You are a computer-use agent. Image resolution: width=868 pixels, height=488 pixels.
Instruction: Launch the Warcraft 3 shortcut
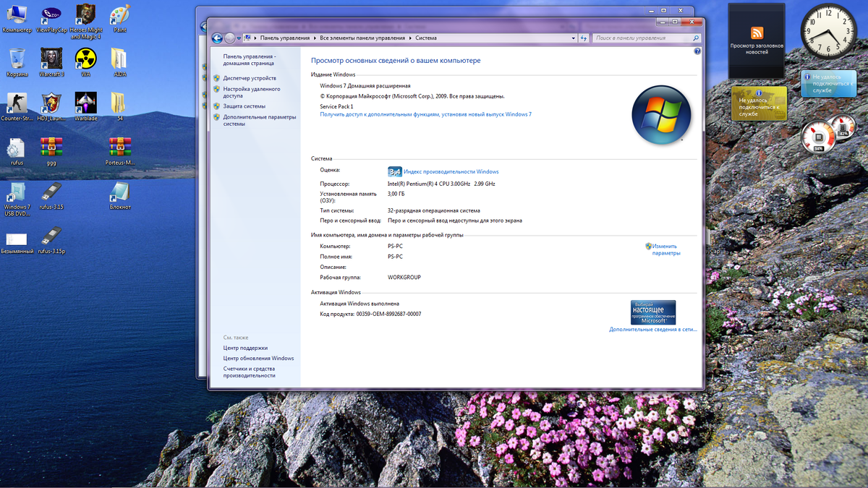point(51,62)
